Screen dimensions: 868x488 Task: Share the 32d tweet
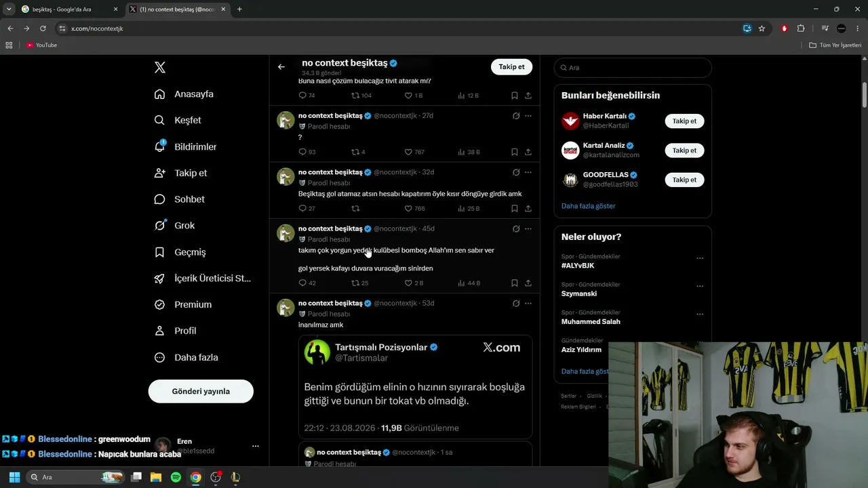point(528,208)
